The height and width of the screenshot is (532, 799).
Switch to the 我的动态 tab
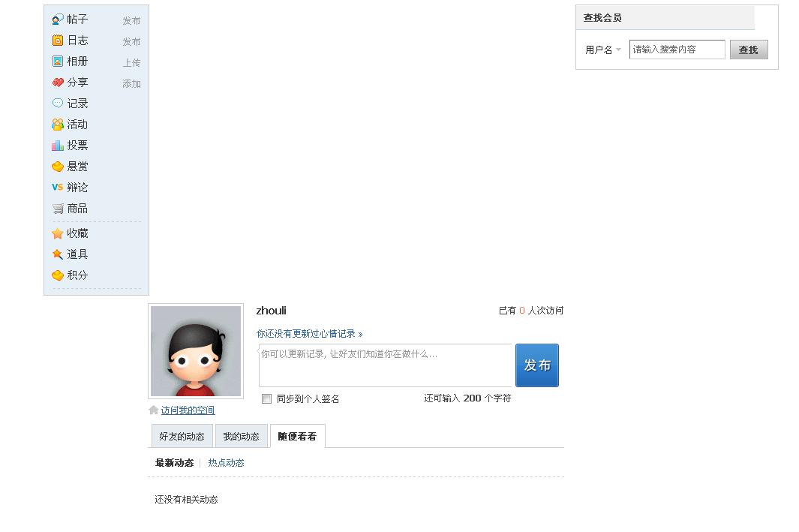(x=242, y=436)
